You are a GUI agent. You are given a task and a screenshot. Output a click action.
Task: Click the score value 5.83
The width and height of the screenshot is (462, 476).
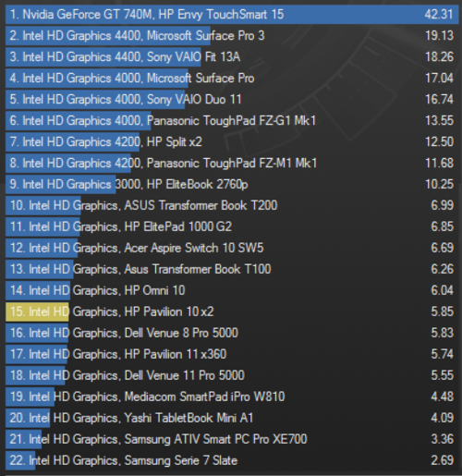443,333
